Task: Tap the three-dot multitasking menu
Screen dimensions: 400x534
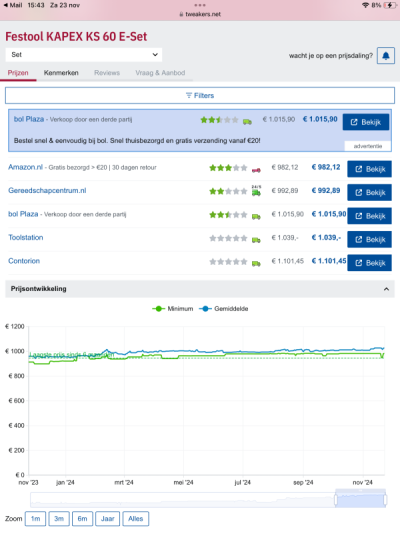Action: (200, 5)
